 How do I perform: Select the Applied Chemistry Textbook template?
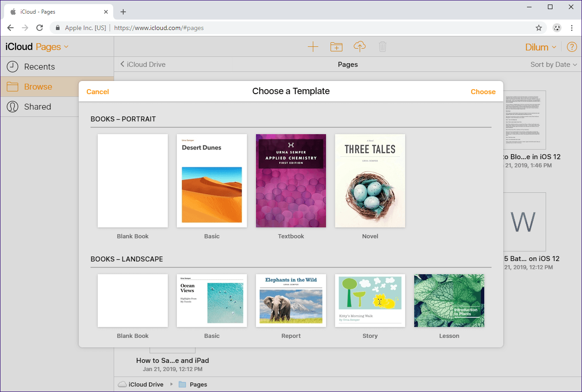click(x=291, y=181)
